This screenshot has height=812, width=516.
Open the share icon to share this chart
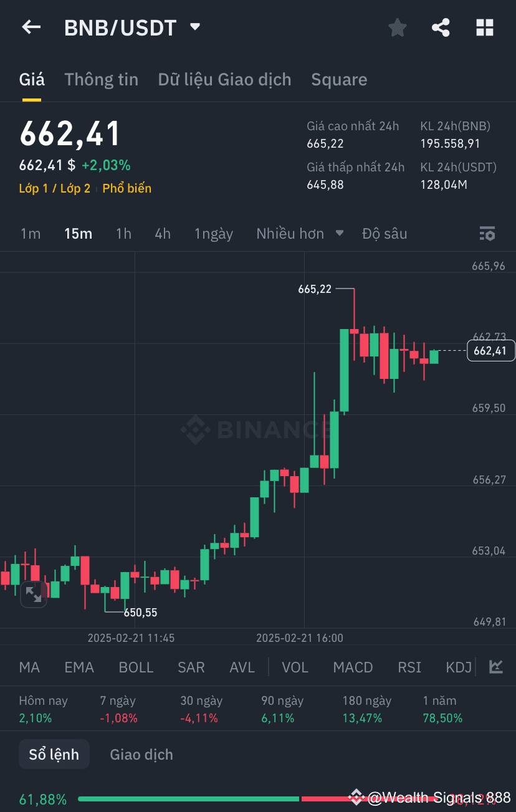[x=441, y=27]
